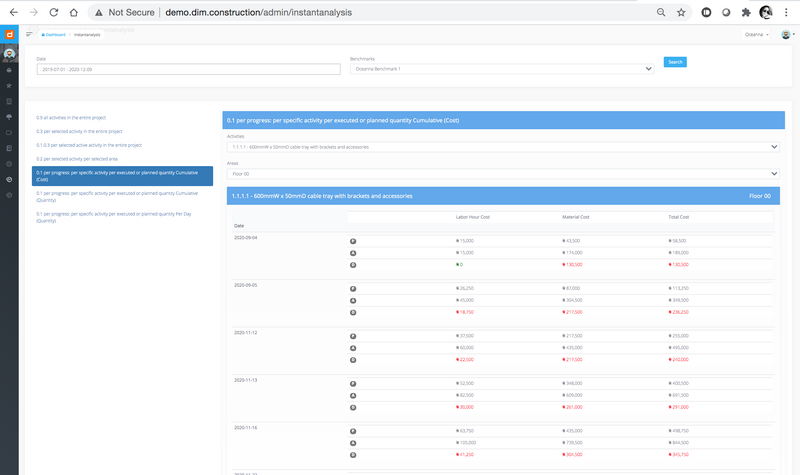Viewport: 800px width, 475px height.
Task: Open the Activities dropdown
Action: click(x=503, y=147)
